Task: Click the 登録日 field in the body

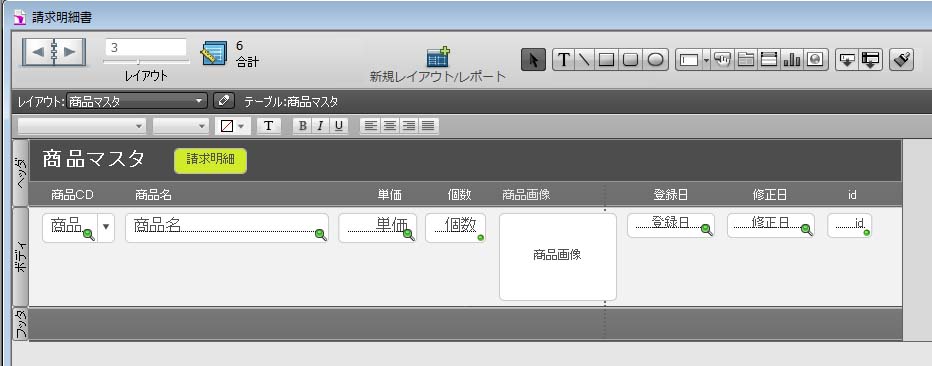Action: point(670,226)
